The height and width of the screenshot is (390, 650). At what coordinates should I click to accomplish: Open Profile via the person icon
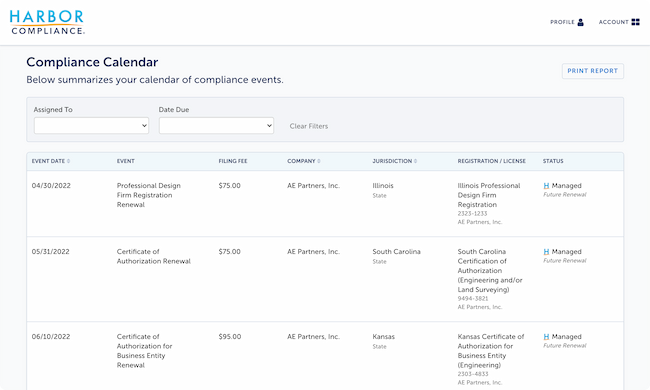coord(580,22)
